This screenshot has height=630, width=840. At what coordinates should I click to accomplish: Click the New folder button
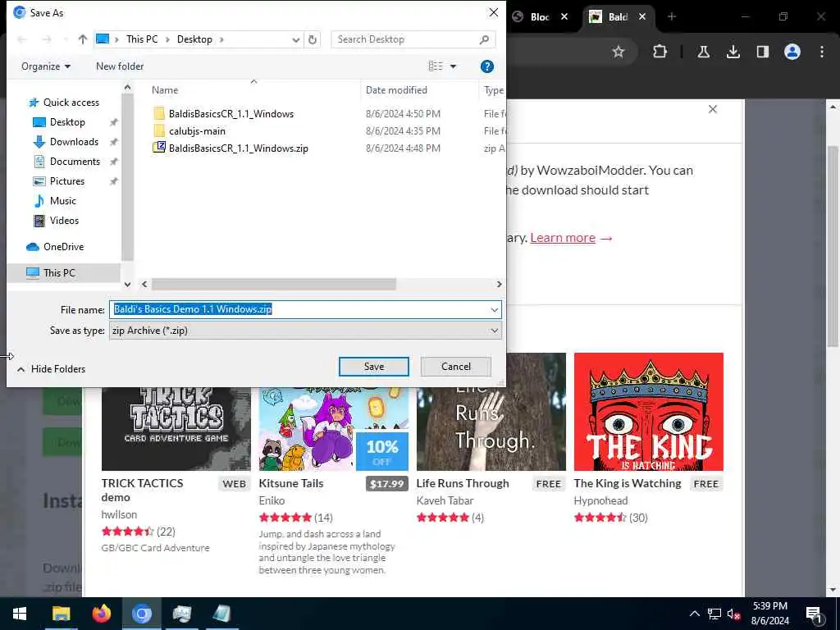120,66
